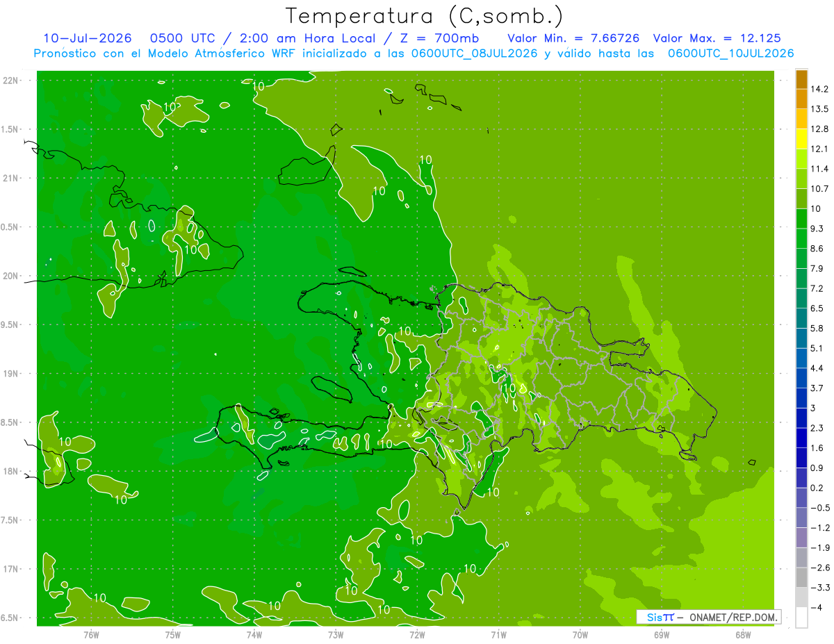Click the '72W' longitude axis label
The height and width of the screenshot is (644, 834).
[417, 636]
